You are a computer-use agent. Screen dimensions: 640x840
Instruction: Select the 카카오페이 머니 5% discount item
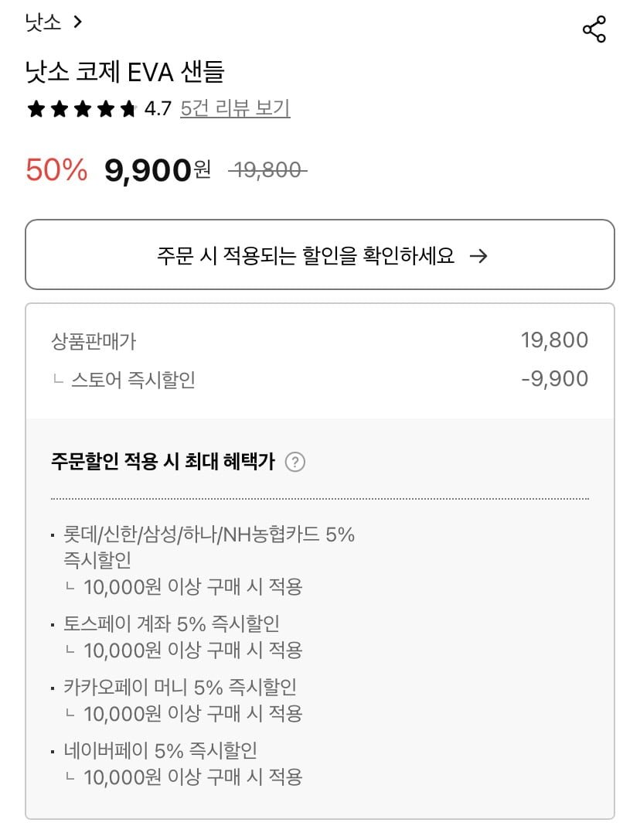click(x=180, y=687)
